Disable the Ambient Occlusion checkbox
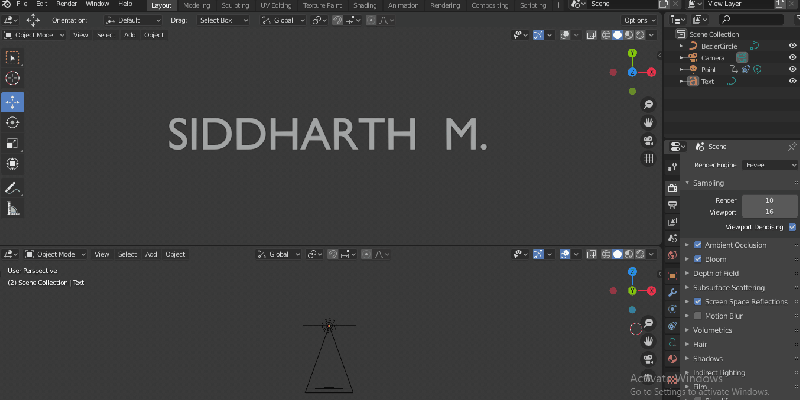 (x=697, y=245)
